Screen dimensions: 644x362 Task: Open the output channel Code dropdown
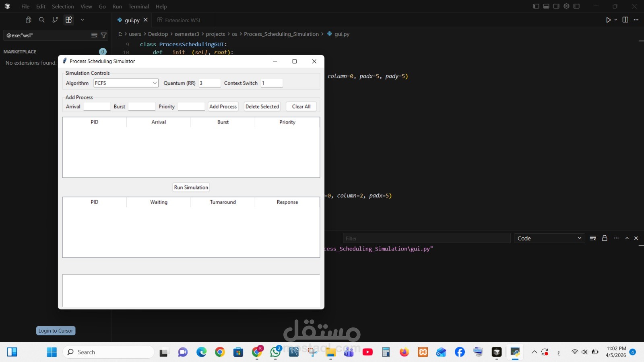click(x=549, y=238)
